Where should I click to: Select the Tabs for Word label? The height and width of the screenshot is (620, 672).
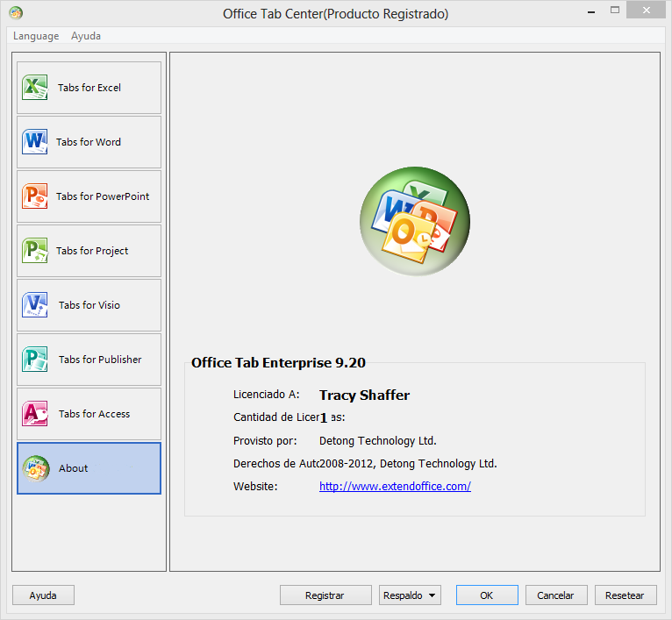89,142
